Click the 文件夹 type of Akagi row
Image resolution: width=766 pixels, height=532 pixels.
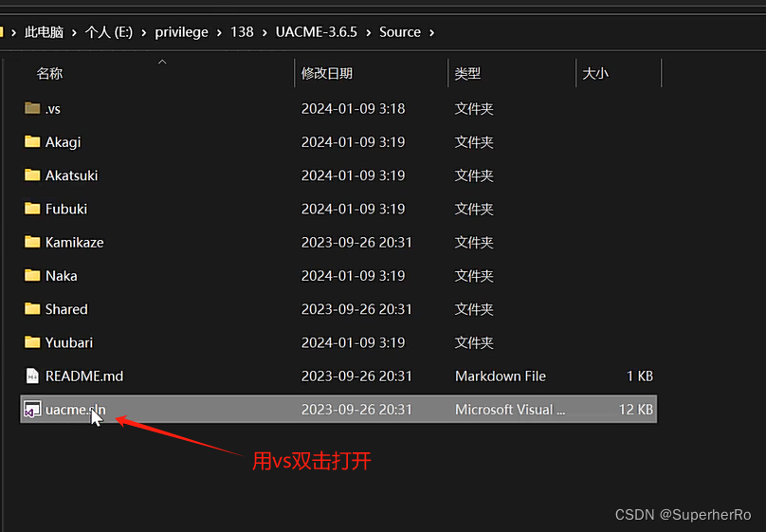coord(474,142)
